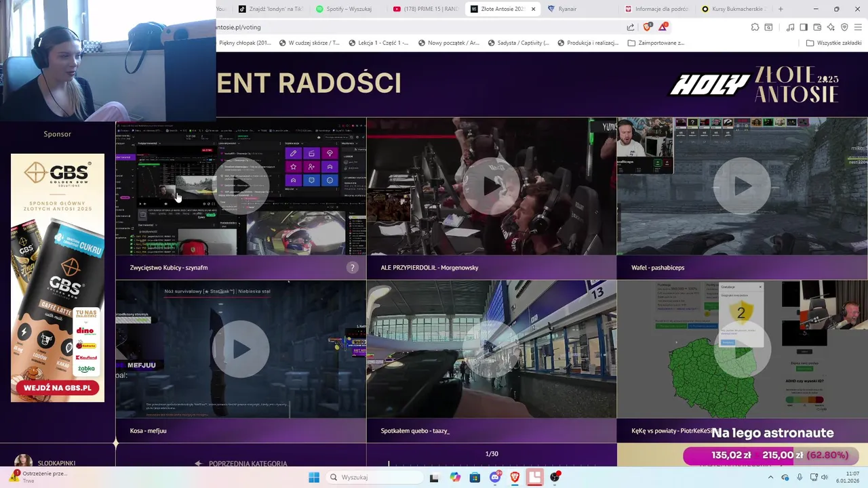The height and width of the screenshot is (488, 868).
Task: Open Discord from the taskbar
Action: (495, 477)
